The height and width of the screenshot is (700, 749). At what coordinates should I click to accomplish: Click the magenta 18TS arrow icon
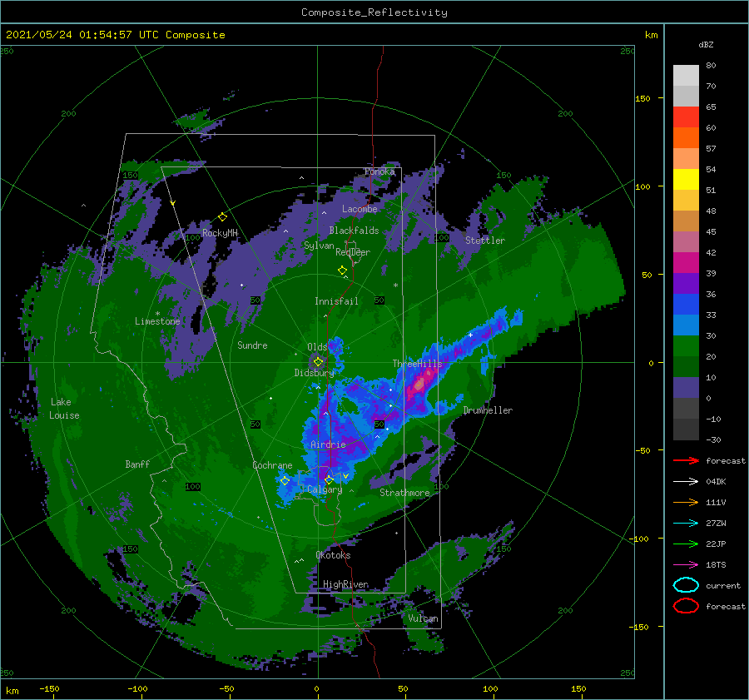tap(686, 565)
